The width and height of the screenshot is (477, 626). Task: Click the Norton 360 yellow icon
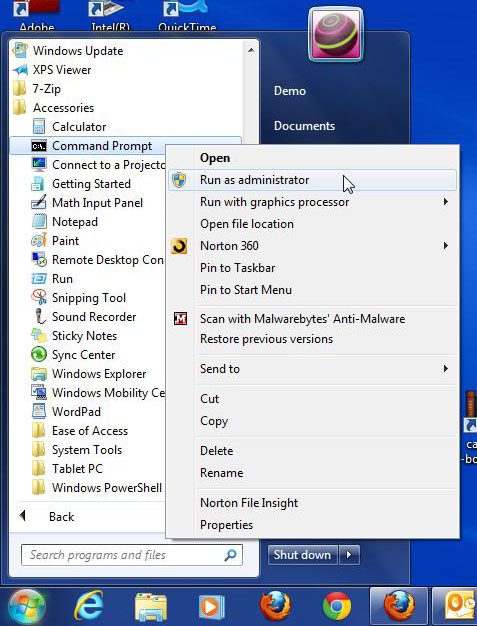179,246
